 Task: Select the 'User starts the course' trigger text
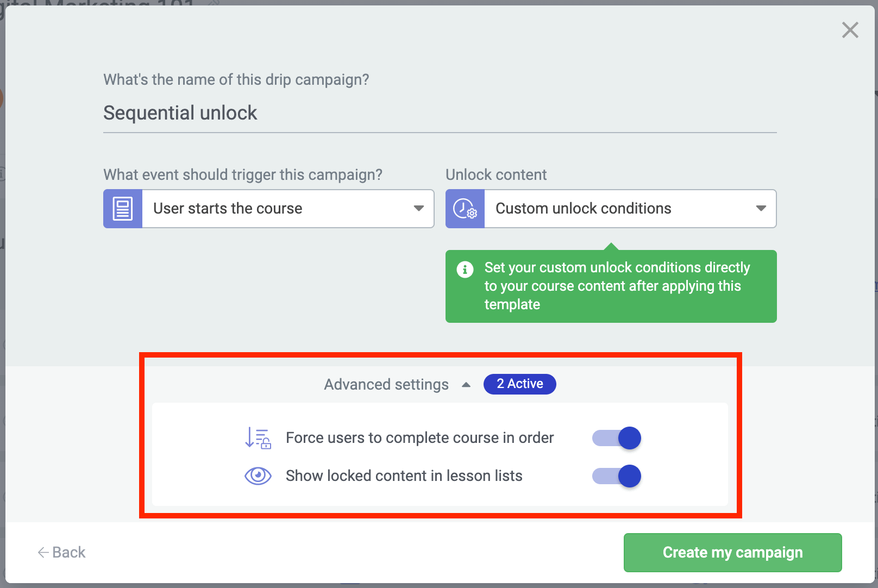[228, 209]
